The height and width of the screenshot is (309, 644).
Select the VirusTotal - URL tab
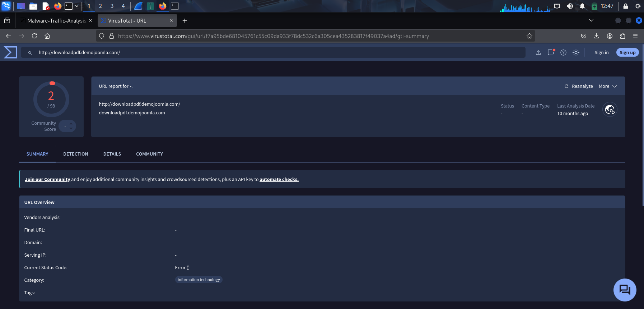coord(137,21)
